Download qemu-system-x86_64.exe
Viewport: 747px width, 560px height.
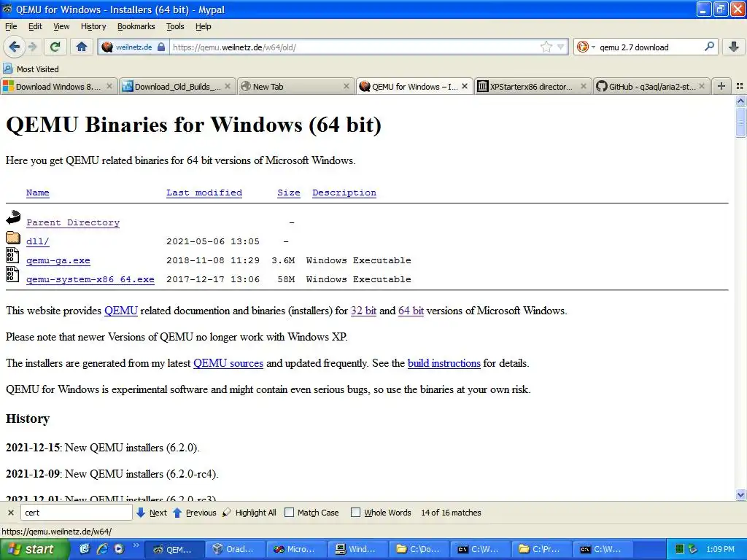coord(90,279)
